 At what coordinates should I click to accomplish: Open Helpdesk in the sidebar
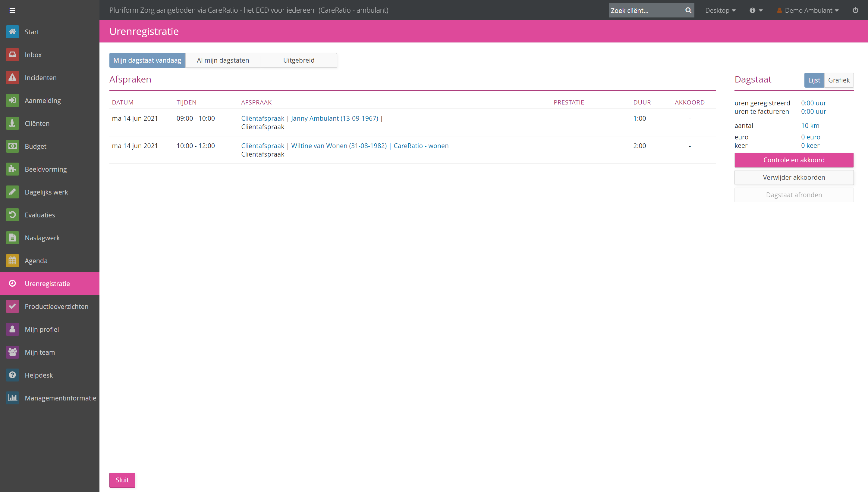(50, 375)
